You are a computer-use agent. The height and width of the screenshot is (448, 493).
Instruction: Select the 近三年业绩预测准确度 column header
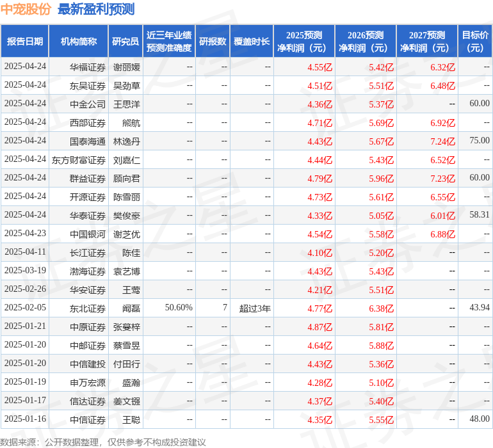[169, 41]
